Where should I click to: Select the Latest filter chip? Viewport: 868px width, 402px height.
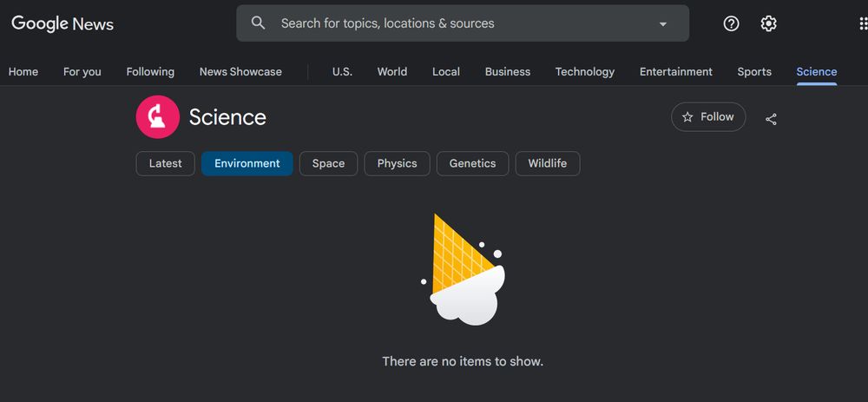click(x=166, y=163)
